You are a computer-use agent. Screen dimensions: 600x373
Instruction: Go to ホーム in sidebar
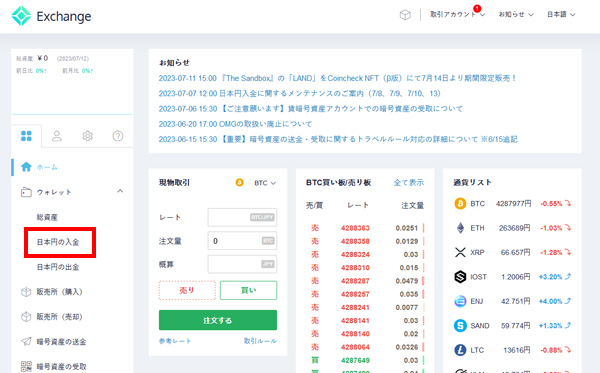tap(47, 167)
